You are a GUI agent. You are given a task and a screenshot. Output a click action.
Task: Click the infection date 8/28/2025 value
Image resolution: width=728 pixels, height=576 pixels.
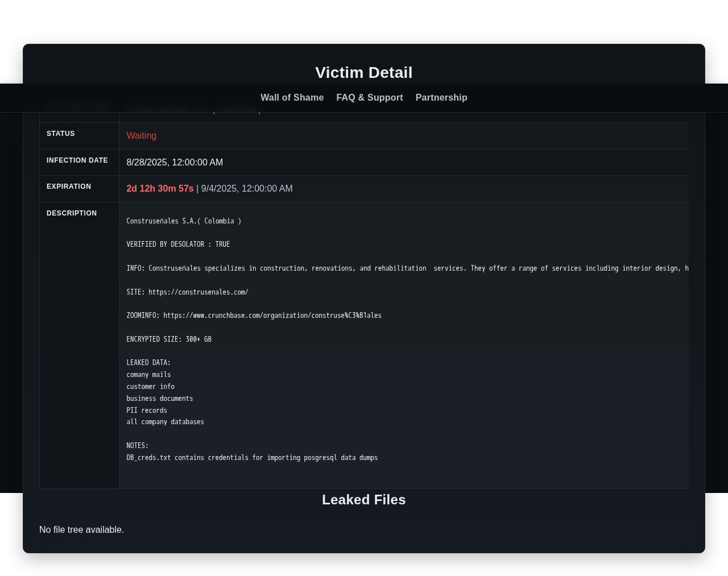tap(175, 163)
